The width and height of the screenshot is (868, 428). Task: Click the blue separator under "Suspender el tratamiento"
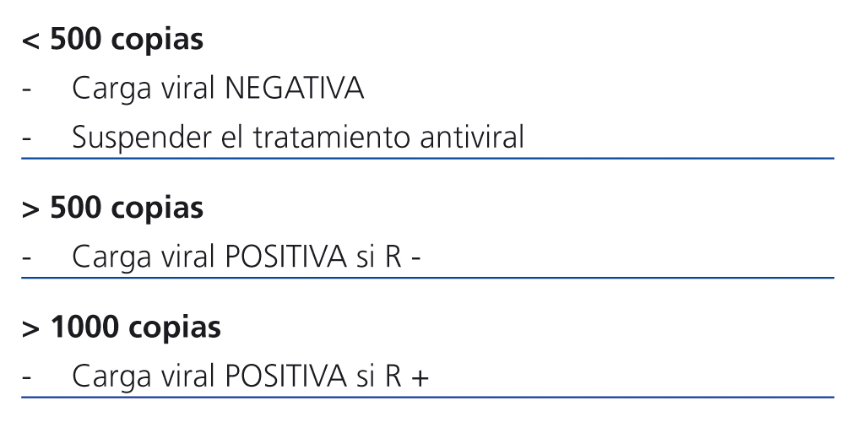[x=427, y=158]
